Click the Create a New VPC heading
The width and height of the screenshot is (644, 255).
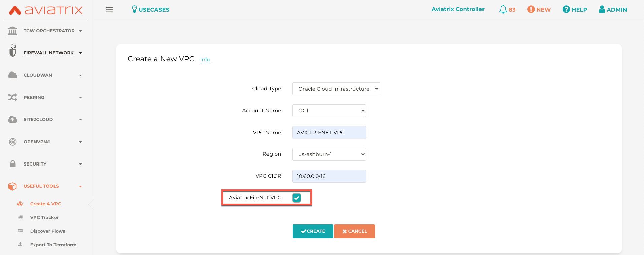161,59
